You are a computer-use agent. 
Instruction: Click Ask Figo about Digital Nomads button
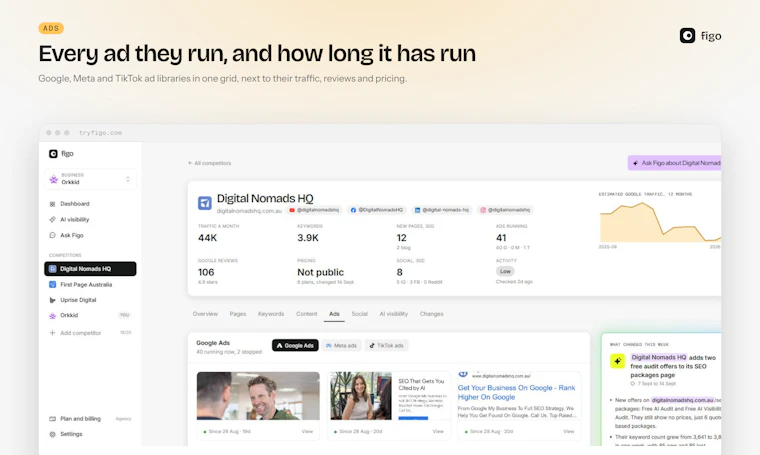pos(674,163)
